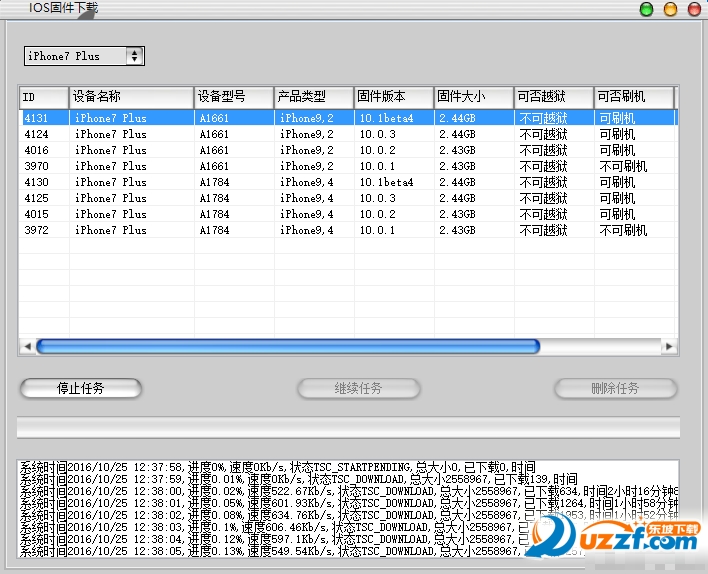Select the row with ID 3972
Screen dimensions: 708x574
pyautogui.click(x=349, y=230)
